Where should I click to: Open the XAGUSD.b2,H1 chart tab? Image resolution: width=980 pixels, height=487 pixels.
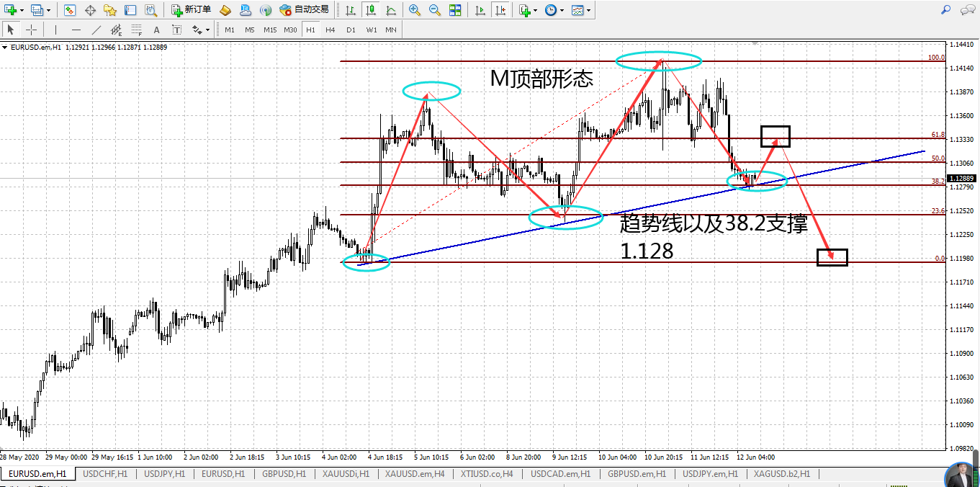point(782,474)
